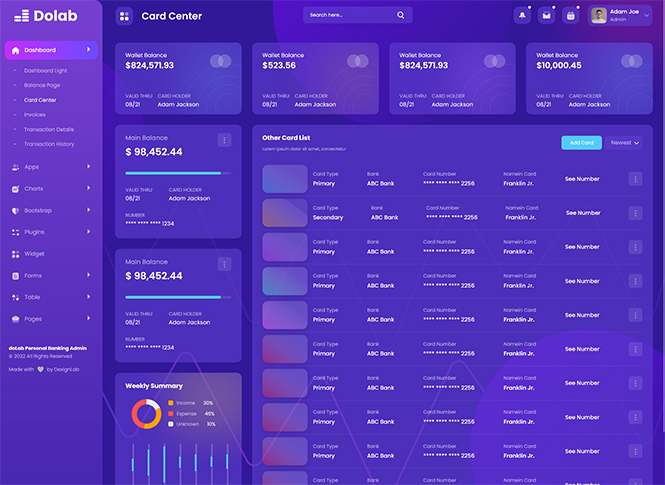The image size is (665, 485).
Task: Select the Widget item in the sidebar
Action: (x=34, y=254)
